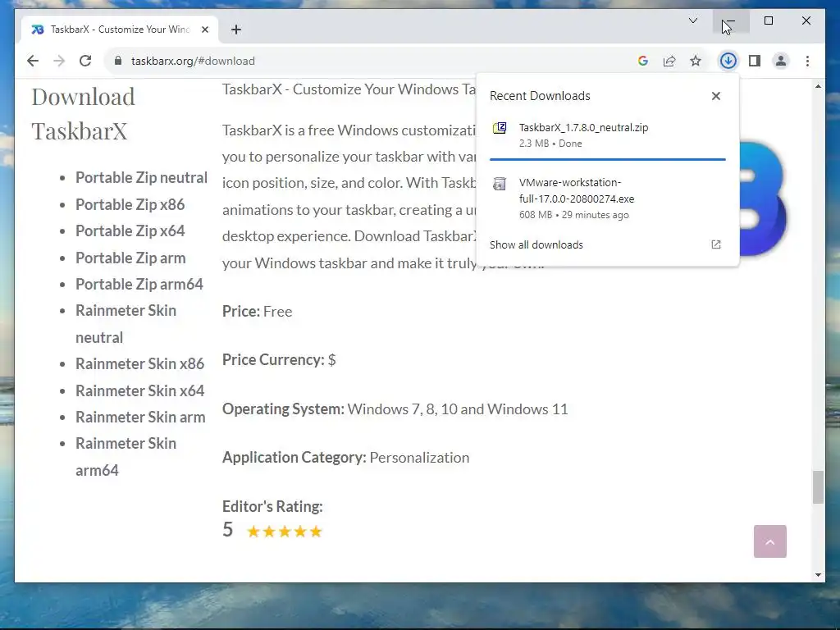Download Rainmeter Skin x86
840x630 pixels.
(139, 363)
